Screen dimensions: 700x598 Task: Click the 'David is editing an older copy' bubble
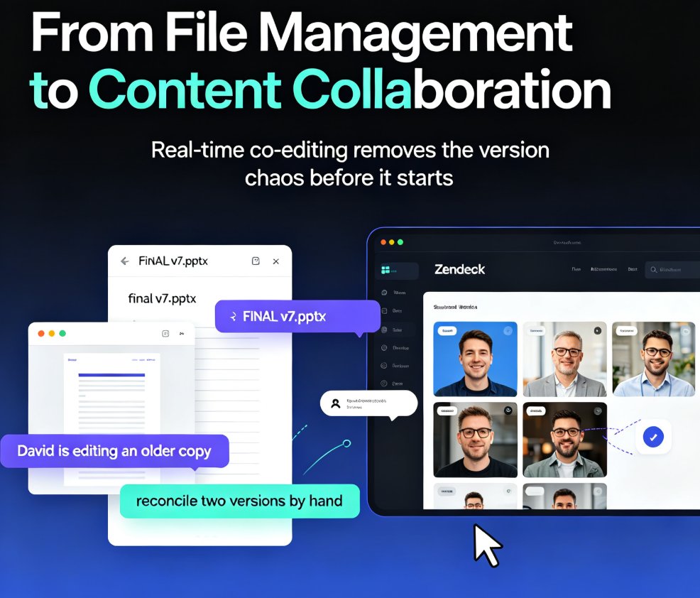[114, 451]
